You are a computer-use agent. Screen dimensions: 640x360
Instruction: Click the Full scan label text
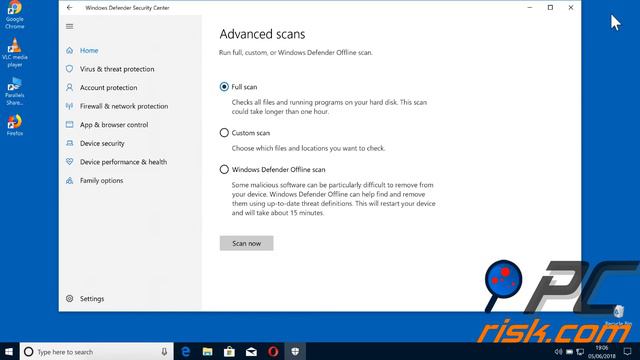click(x=244, y=87)
